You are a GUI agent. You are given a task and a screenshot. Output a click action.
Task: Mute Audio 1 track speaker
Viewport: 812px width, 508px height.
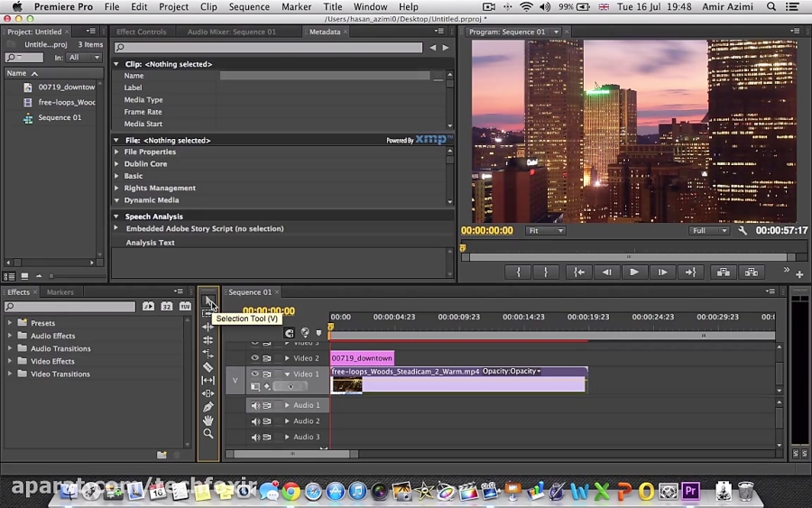254,405
